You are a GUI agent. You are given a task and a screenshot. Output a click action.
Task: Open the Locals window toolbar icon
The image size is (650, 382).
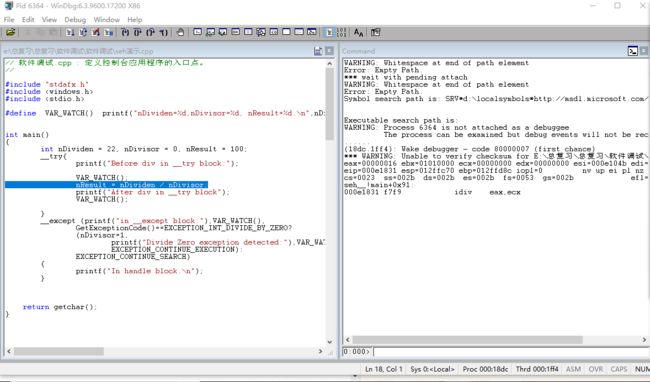coord(223,32)
